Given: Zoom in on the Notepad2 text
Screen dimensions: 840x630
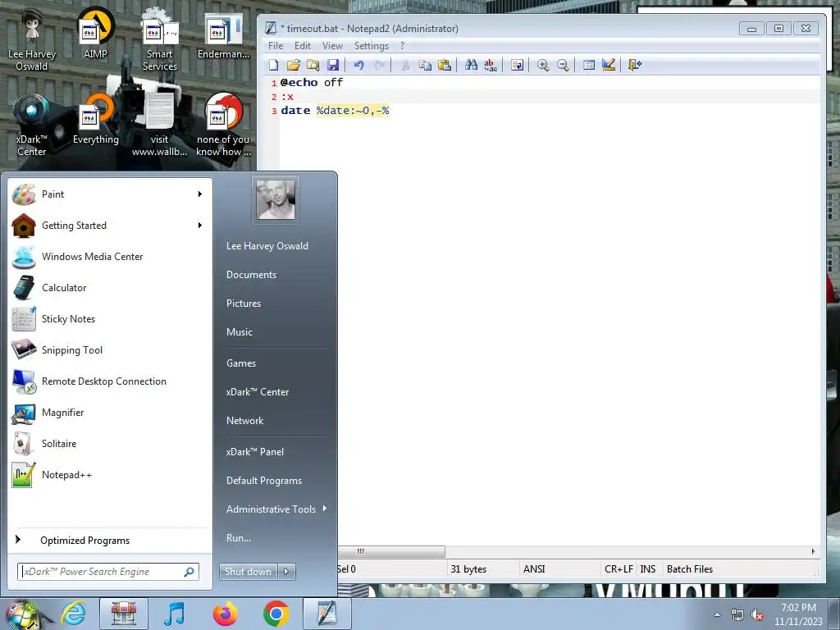Looking at the screenshot, I should [543, 65].
